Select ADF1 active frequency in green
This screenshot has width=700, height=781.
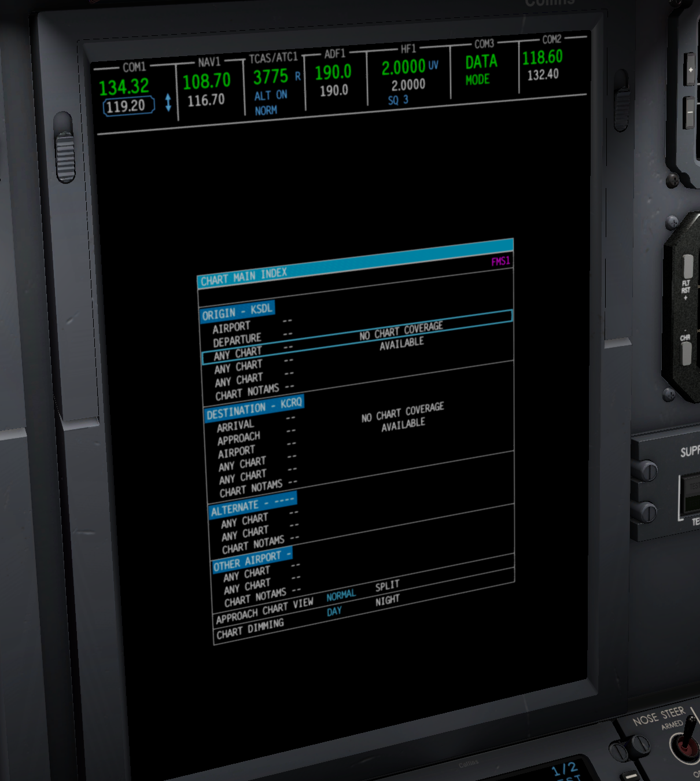click(333, 72)
